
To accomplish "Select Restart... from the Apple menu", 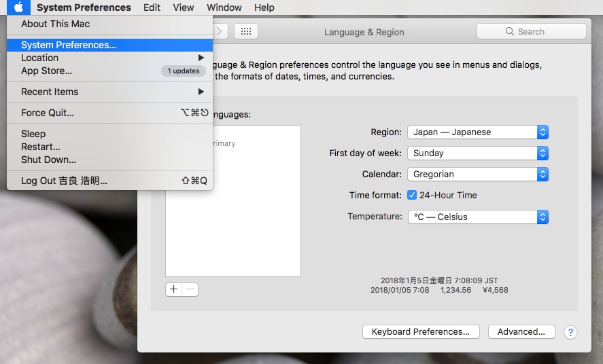I will [x=109, y=147].
